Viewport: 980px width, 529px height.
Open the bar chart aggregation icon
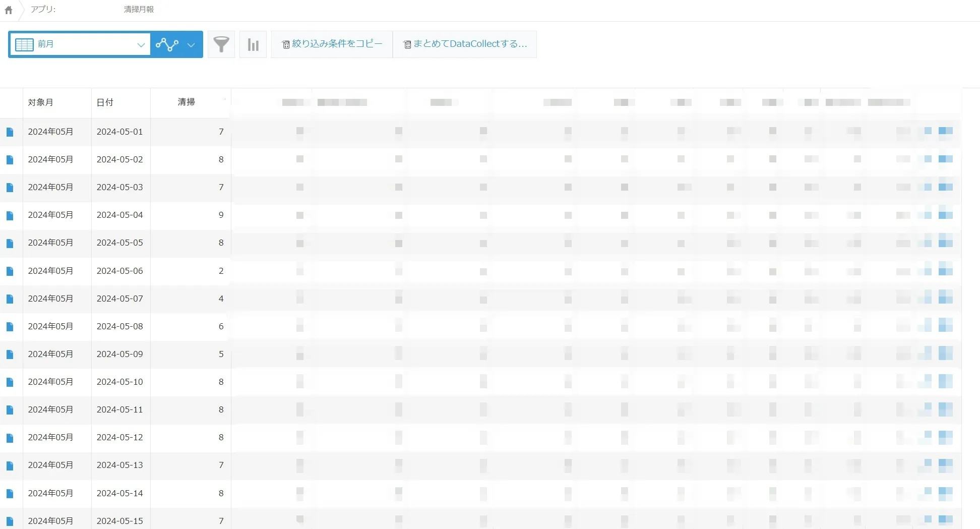coord(253,44)
